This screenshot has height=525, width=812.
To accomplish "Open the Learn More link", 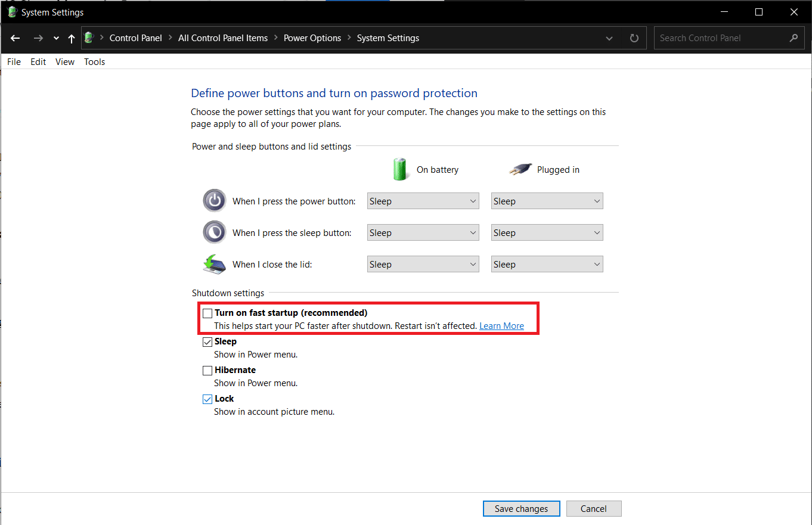I will pyautogui.click(x=501, y=326).
